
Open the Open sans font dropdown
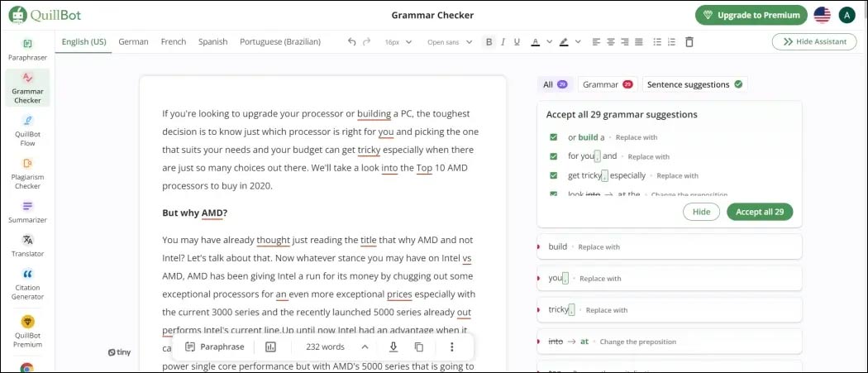[450, 42]
